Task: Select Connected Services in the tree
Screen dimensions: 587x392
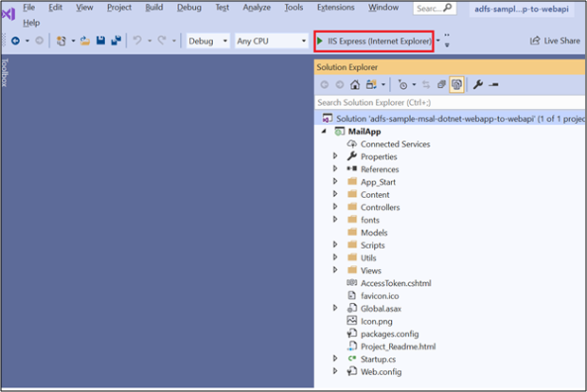Action: click(x=395, y=144)
